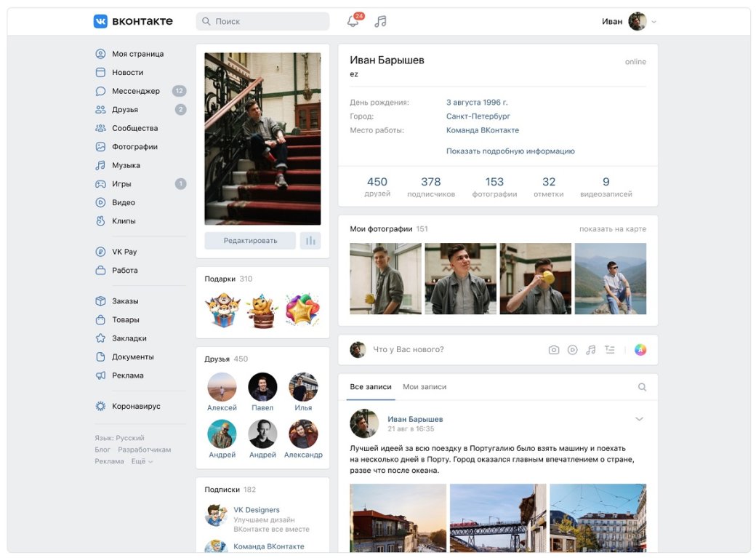The height and width of the screenshot is (558, 756).
Task: Open the colorful poster background picker circle
Action: [640, 350]
